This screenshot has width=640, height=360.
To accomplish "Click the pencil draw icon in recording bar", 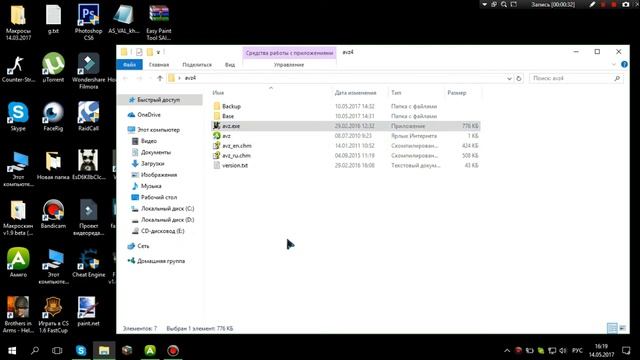I will [592, 4].
